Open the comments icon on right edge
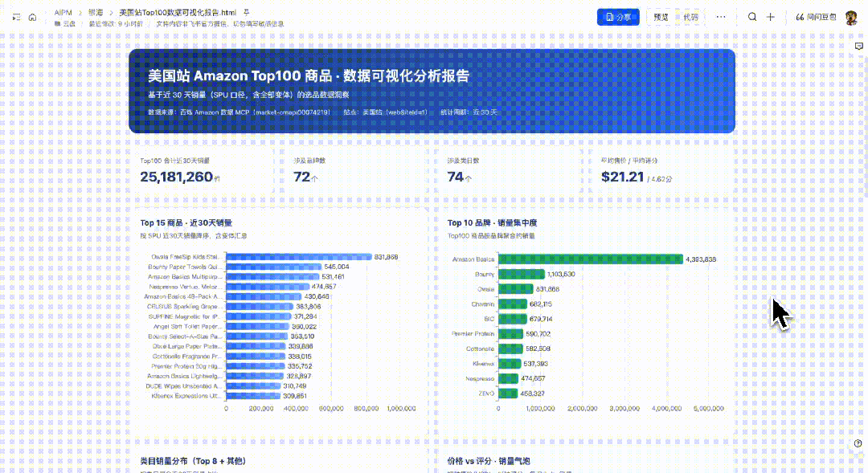Image resolution: width=868 pixels, height=473 pixels. coord(858,47)
